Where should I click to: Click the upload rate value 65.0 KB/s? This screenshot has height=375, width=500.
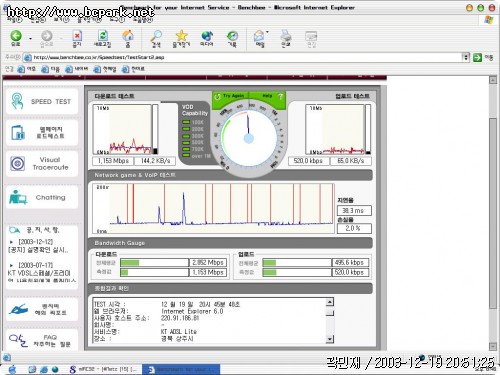(350, 161)
